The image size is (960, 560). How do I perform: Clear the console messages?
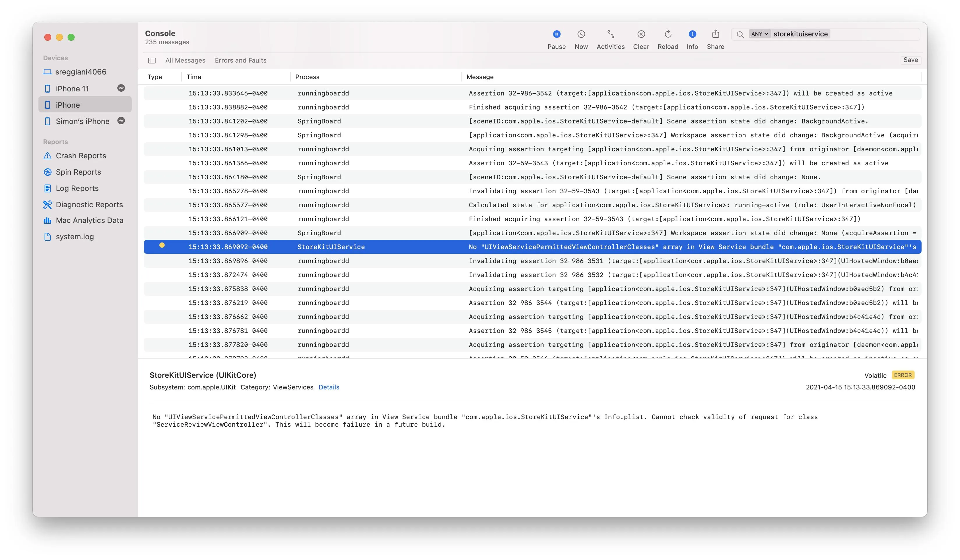(641, 35)
